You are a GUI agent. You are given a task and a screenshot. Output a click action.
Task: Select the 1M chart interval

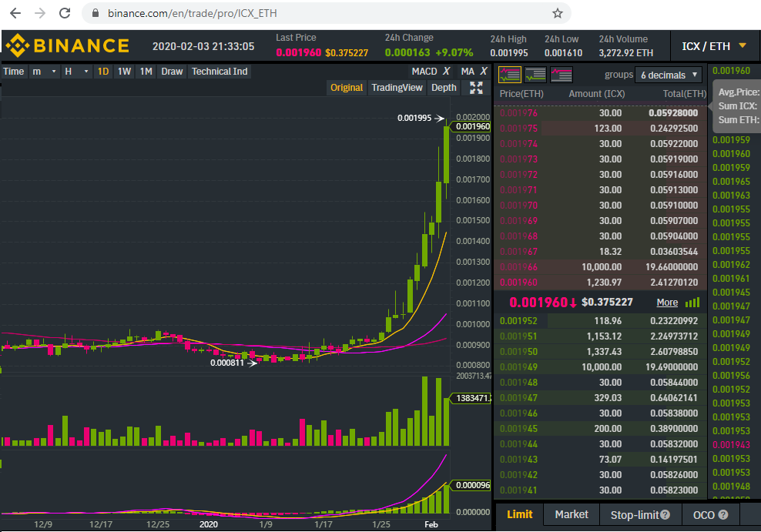click(x=146, y=72)
